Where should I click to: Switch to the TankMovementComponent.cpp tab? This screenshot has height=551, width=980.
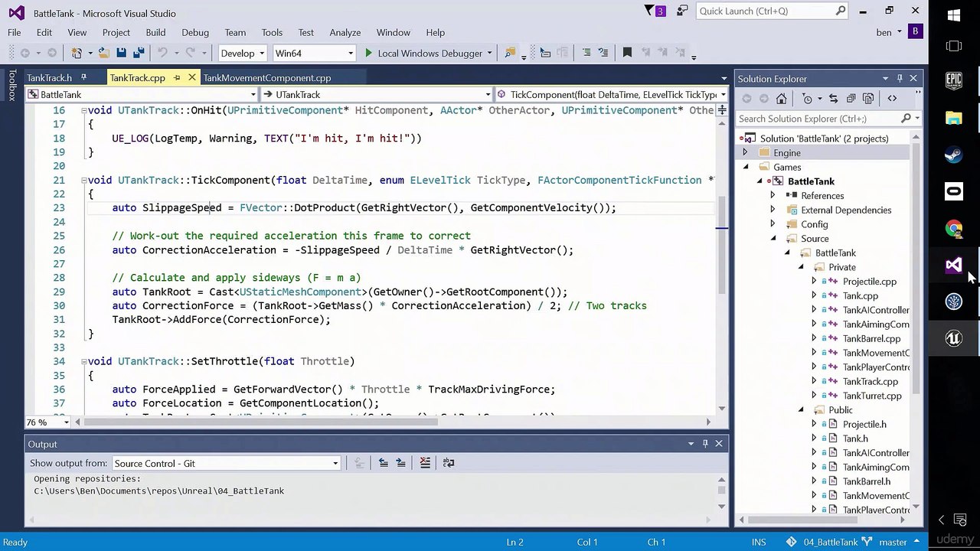click(267, 78)
